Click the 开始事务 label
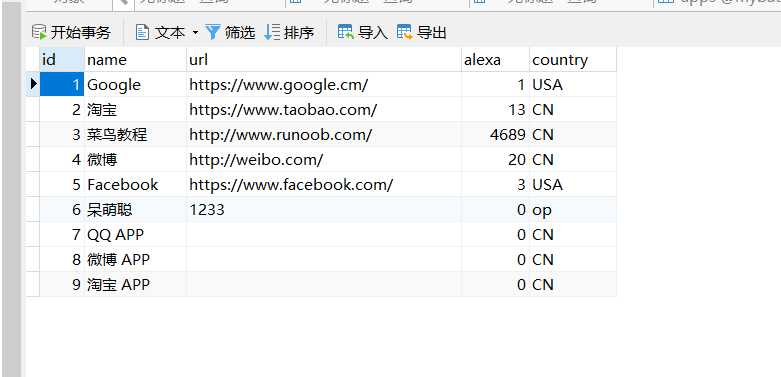This screenshot has width=781, height=377. (x=80, y=33)
